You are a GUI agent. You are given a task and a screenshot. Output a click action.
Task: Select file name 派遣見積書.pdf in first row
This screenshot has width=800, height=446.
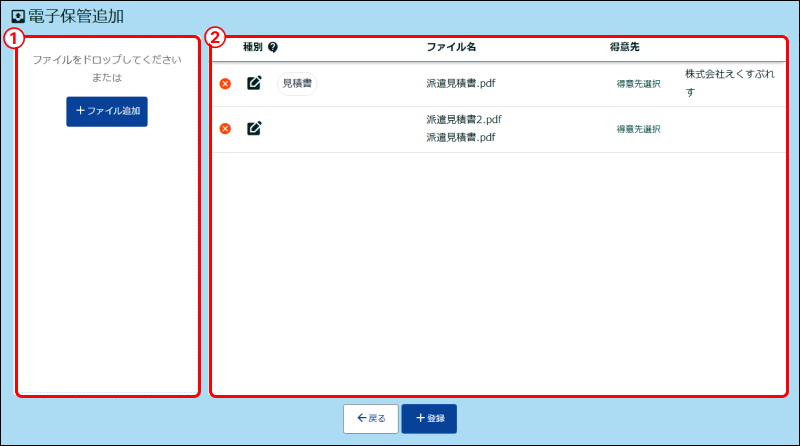tap(461, 84)
